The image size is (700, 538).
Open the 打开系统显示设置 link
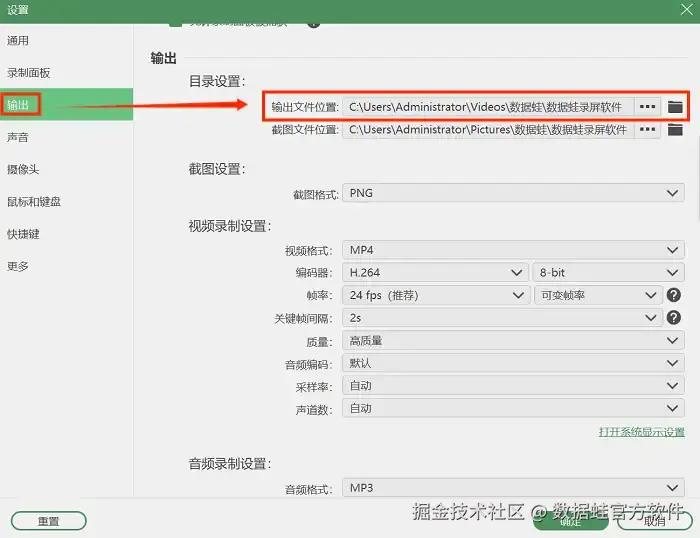[642, 432]
